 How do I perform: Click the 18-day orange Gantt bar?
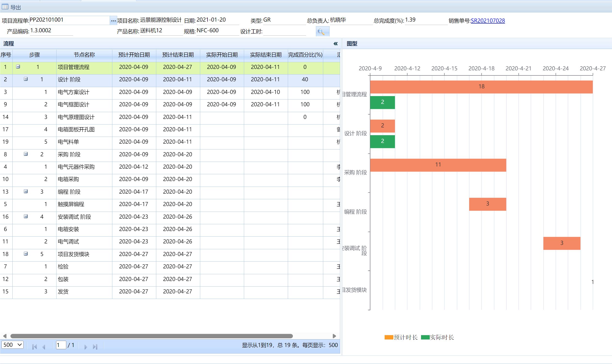pyautogui.click(x=481, y=87)
